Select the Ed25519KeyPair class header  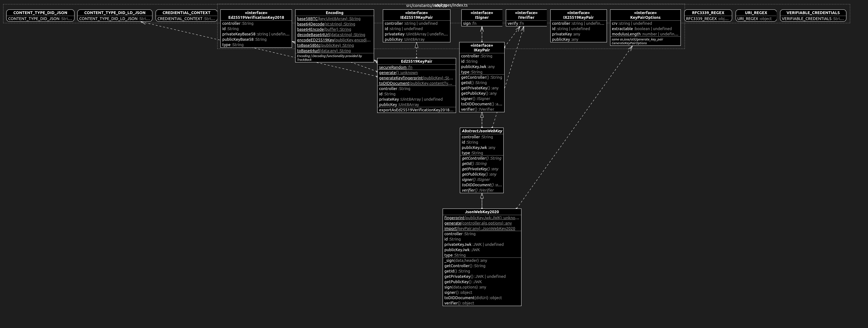(416, 61)
